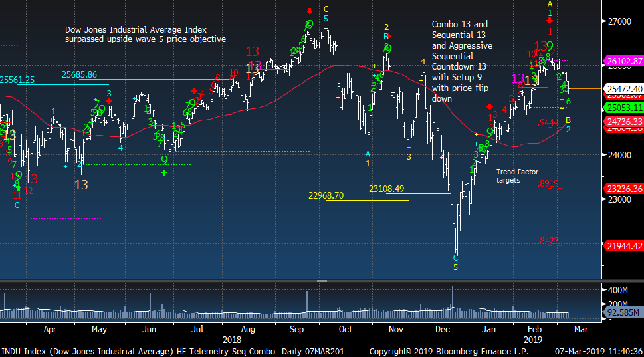The image size is (644, 357).
Task: Click the Mar month label on time axis
Action: [581, 330]
